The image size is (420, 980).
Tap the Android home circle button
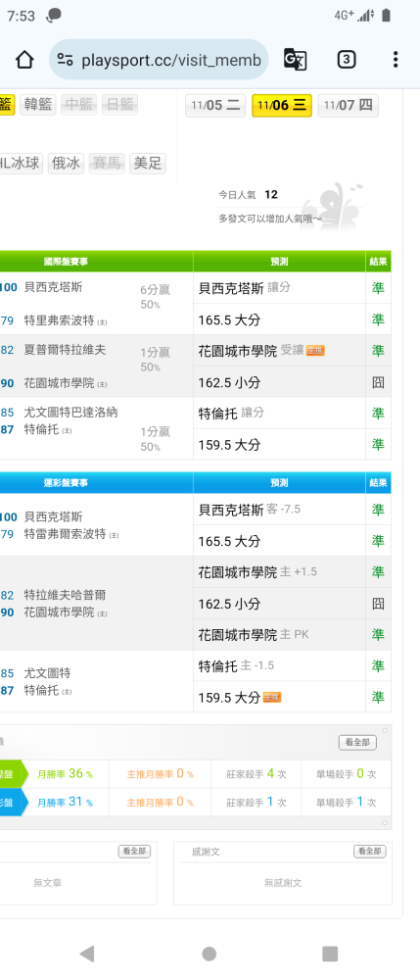(x=210, y=954)
